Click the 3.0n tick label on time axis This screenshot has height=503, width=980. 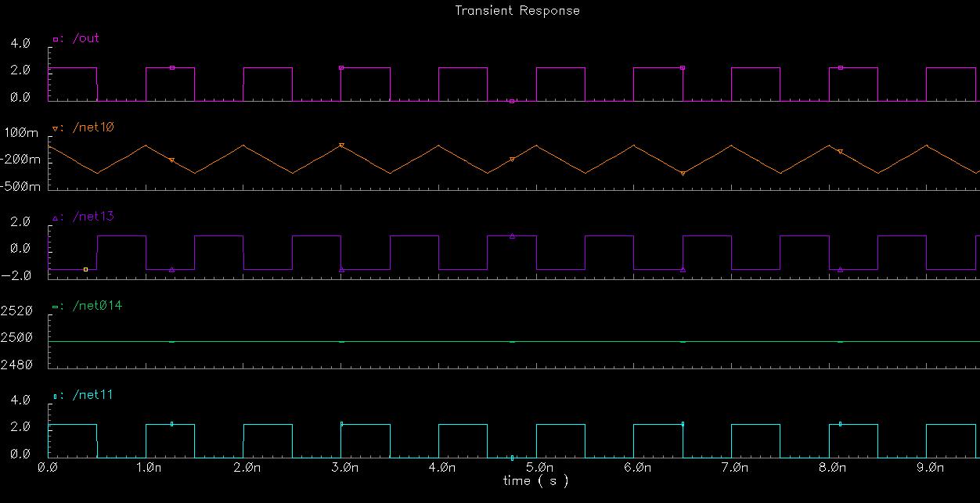(x=344, y=468)
